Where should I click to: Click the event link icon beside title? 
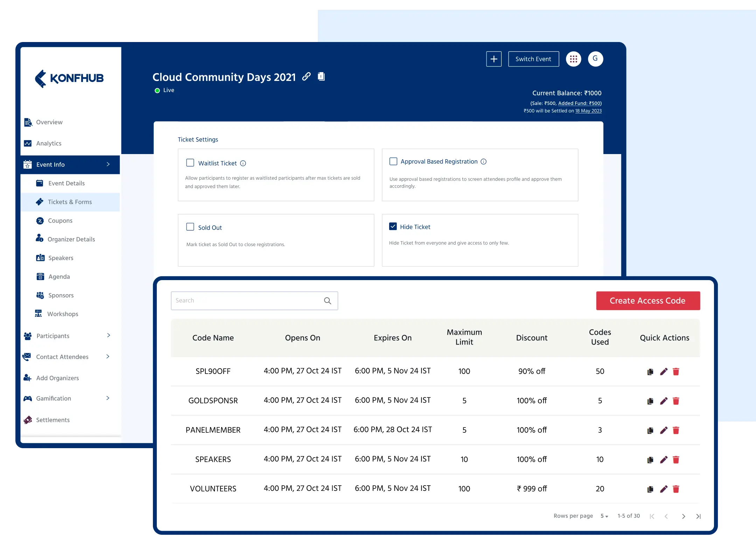tap(306, 76)
